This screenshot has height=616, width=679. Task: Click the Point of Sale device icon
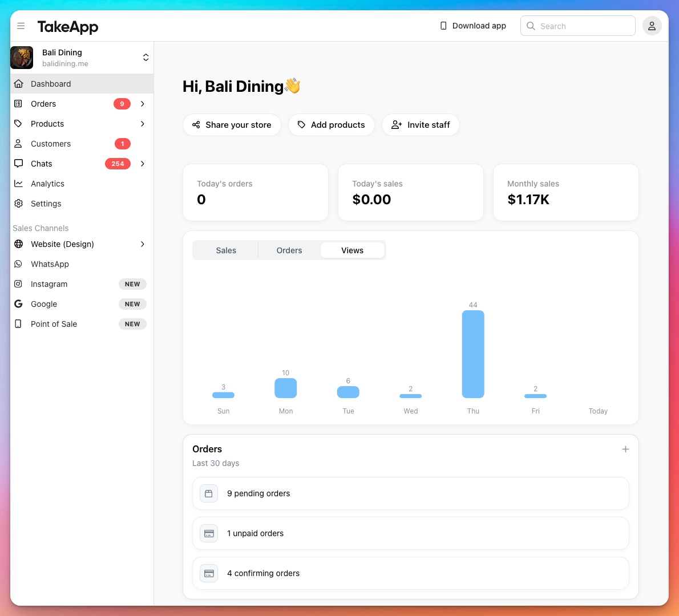(x=18, y=324)
